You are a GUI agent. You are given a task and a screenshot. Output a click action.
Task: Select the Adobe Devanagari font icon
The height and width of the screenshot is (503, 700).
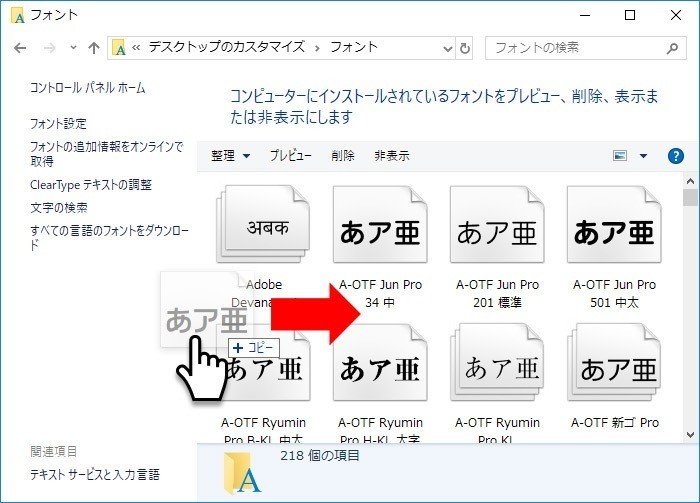pos(264,228)
